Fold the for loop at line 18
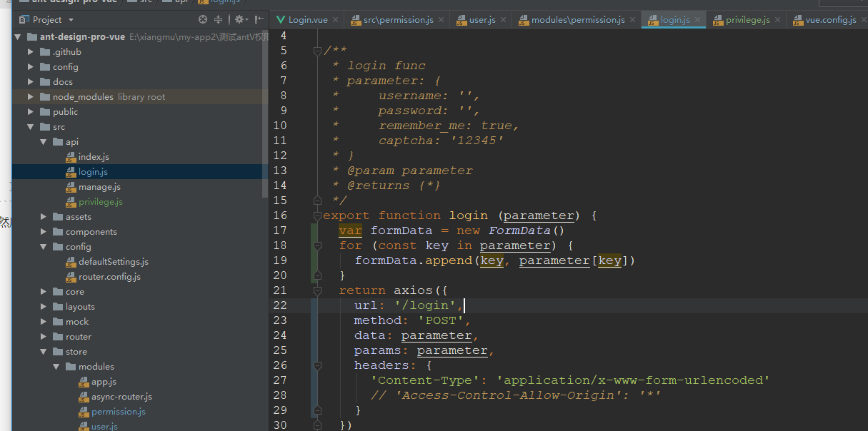The width and height of the screenshot is (868, 431). [317, 245]
